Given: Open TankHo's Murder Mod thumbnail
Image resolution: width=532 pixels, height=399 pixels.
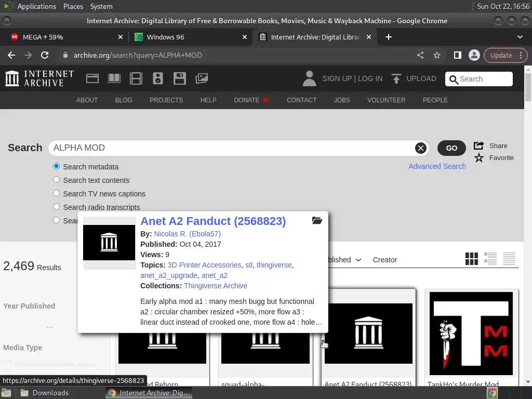Looking at the screenshot, I should [x=471, y=333].
